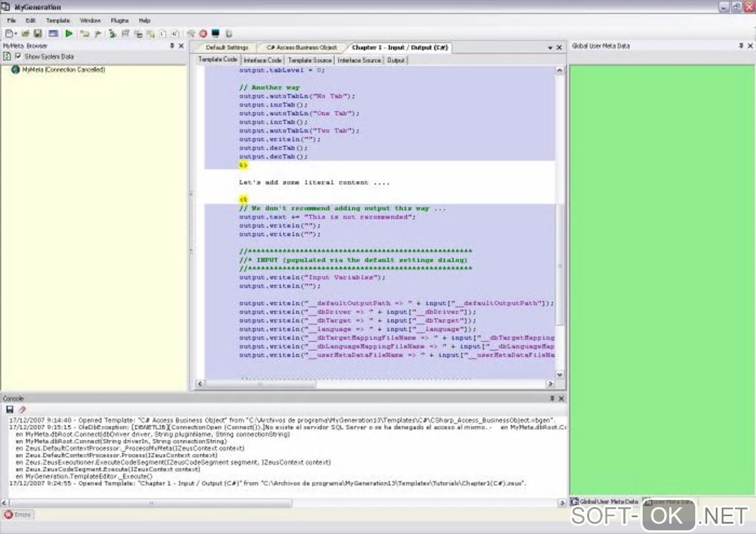This screenshot has width=756, height=534.
Task: Switch to the Default Settings document tab
Action: (227, 47)
